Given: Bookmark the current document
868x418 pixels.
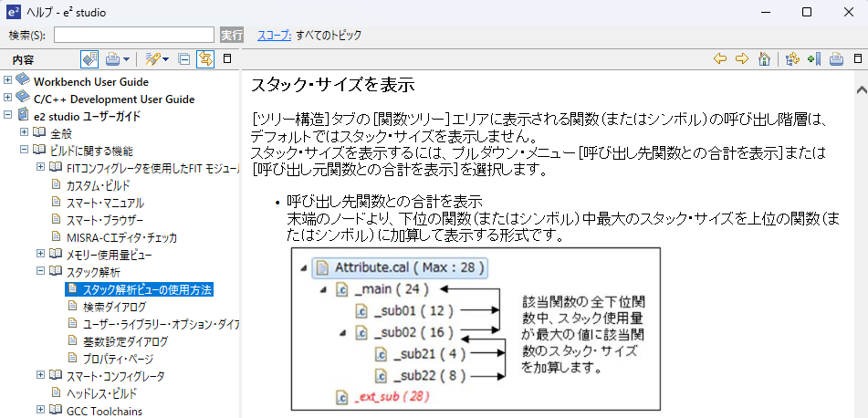Looking at the screenshot, I should (814, 58).
